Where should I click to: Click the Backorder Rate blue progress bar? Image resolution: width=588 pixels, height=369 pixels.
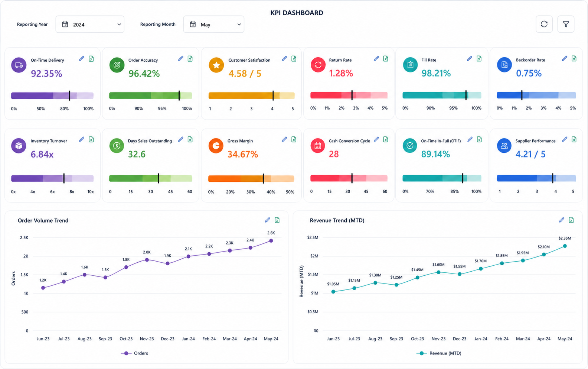tap(536, 95)
